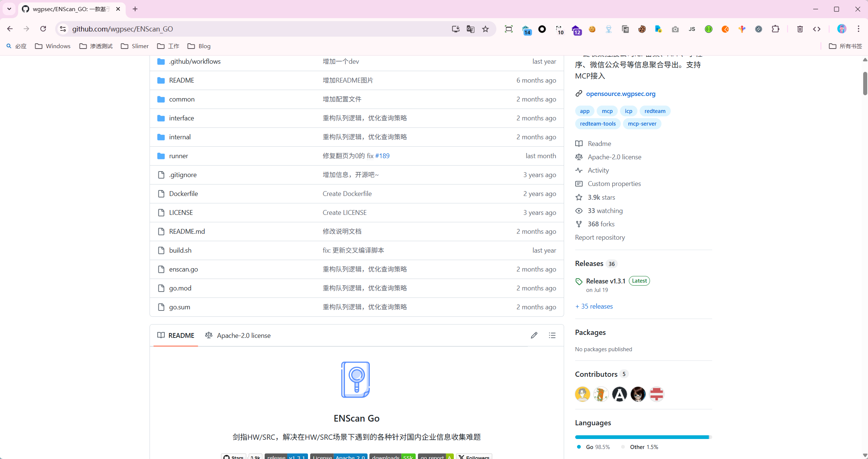Image resolution: width=868 pixels, height=459 pixels.
Task: Open the README outline list icon
Action: (552, 335)
